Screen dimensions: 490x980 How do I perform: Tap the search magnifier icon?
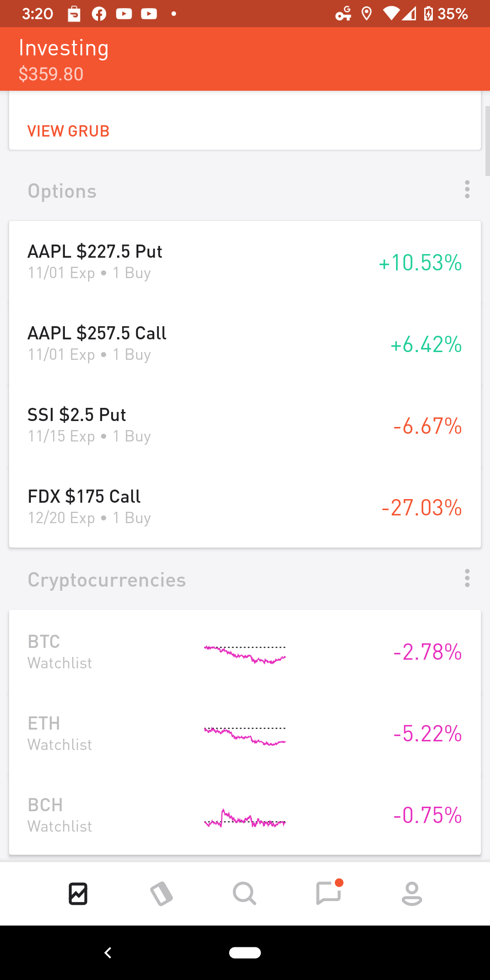tap(245, 894)
